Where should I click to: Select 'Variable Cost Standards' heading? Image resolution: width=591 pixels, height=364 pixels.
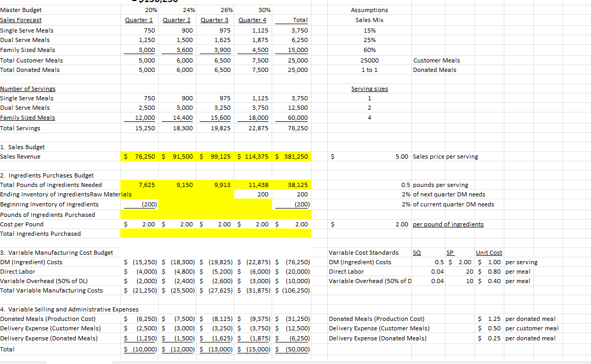364,253
